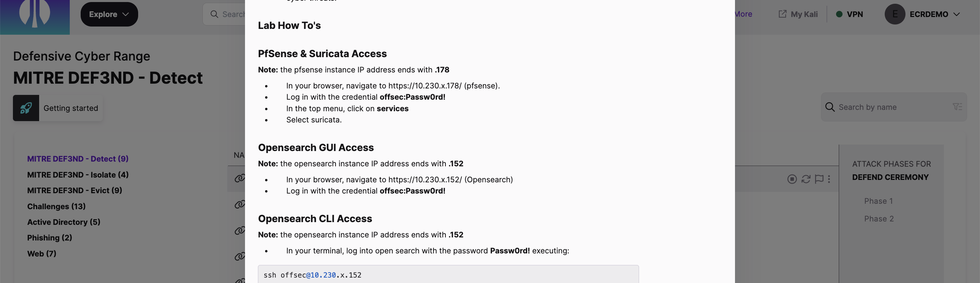
Task: Open the filter icon in Search by name field
Action: (958, 107)
